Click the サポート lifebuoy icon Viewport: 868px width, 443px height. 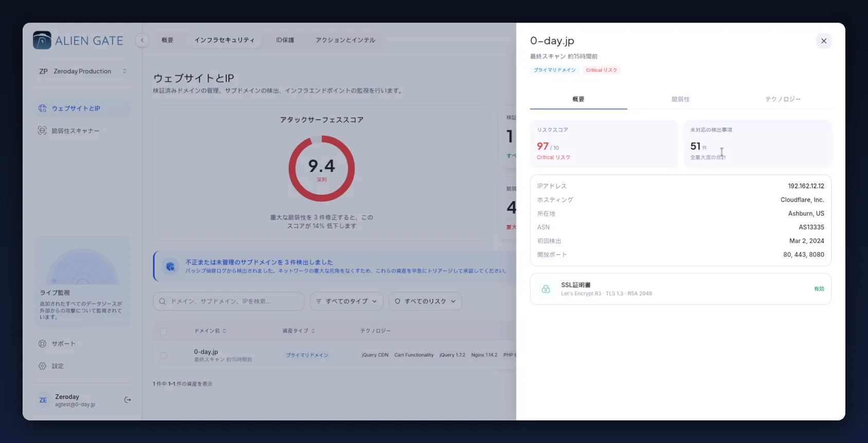coord(42,343)
